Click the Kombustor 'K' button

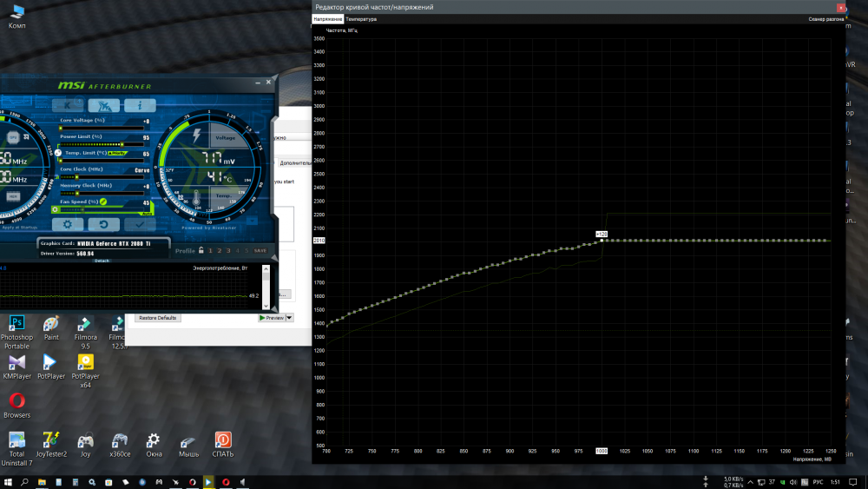pyautogui.click(x=68, y=105)
